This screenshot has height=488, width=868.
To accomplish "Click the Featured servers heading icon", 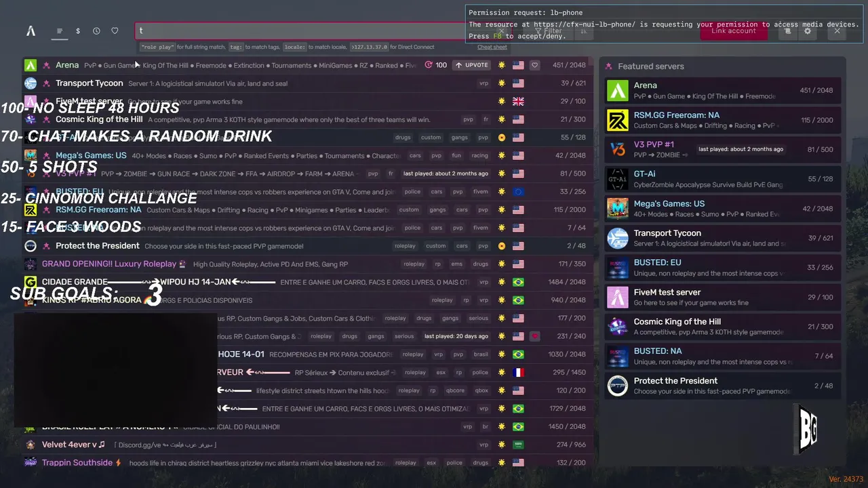I will click(x=609, y=66).
